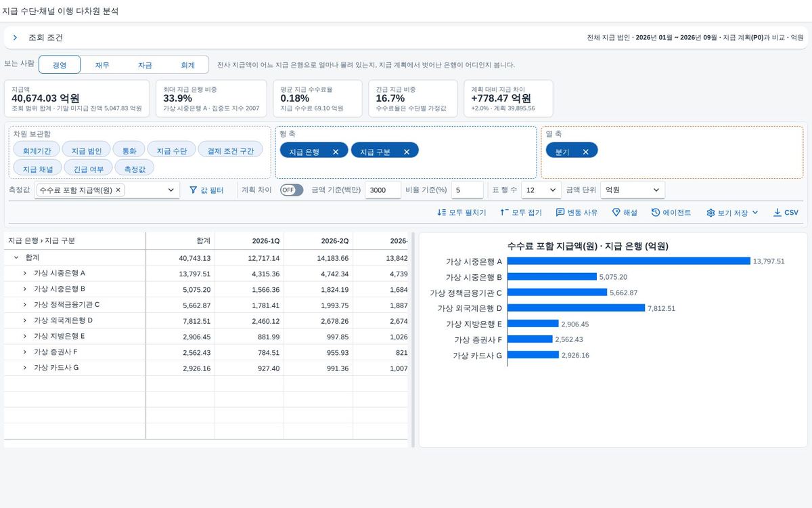Select the 결제 조건 구간 dimension chip

231,150
